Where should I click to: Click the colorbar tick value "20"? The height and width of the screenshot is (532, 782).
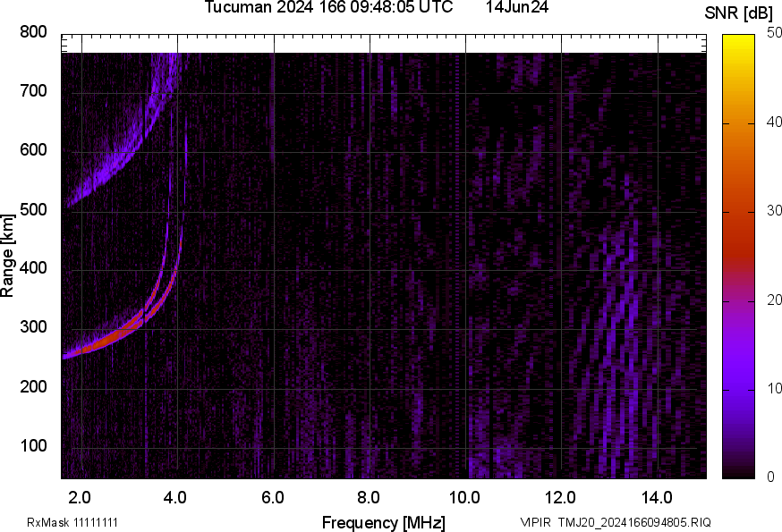(x=774, y=300)
